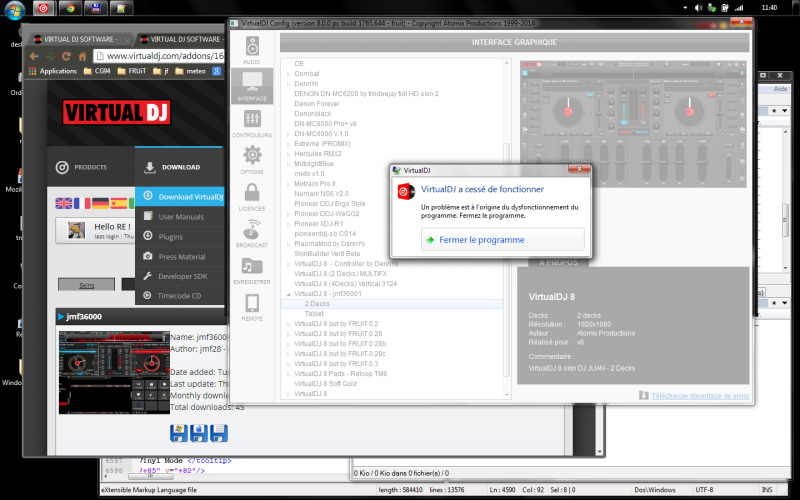Select the Tablet skin variant
The image size is (800, 500).
[314, 312]
